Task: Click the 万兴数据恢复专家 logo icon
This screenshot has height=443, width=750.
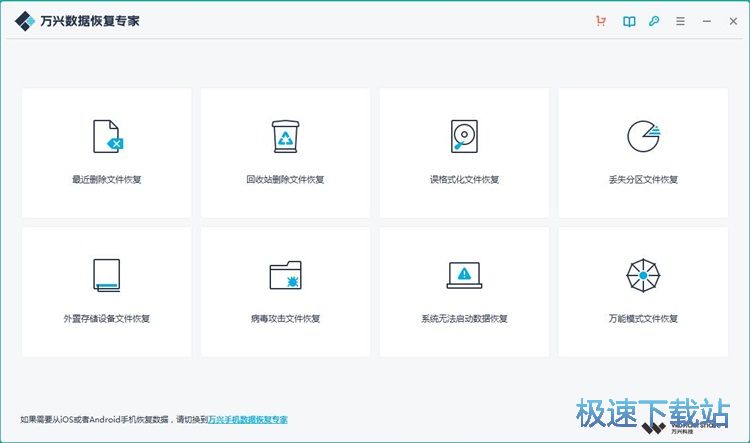Action: 24,21
